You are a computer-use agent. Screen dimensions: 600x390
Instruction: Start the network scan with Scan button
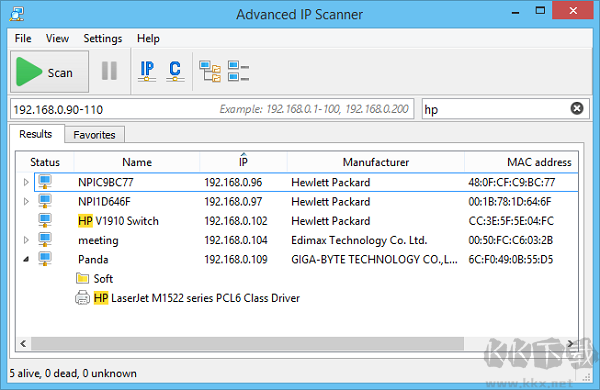click(49, 72)
